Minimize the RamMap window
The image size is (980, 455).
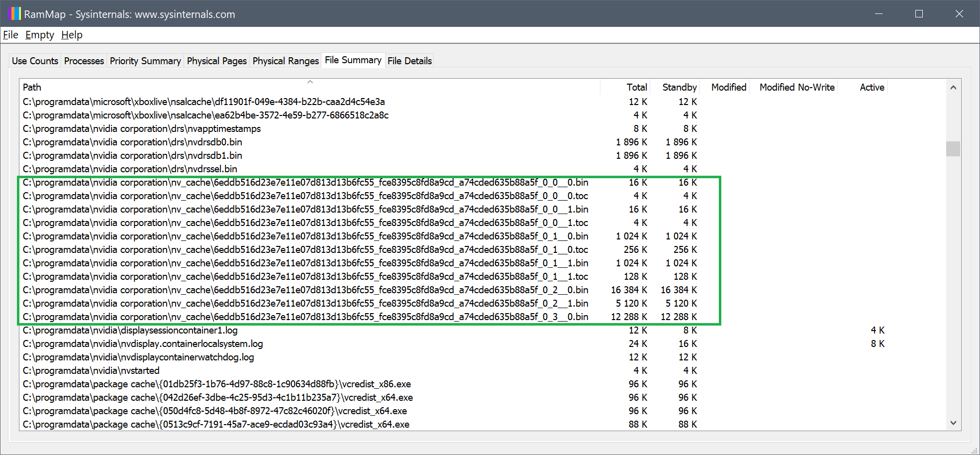(x=879, y=14)
